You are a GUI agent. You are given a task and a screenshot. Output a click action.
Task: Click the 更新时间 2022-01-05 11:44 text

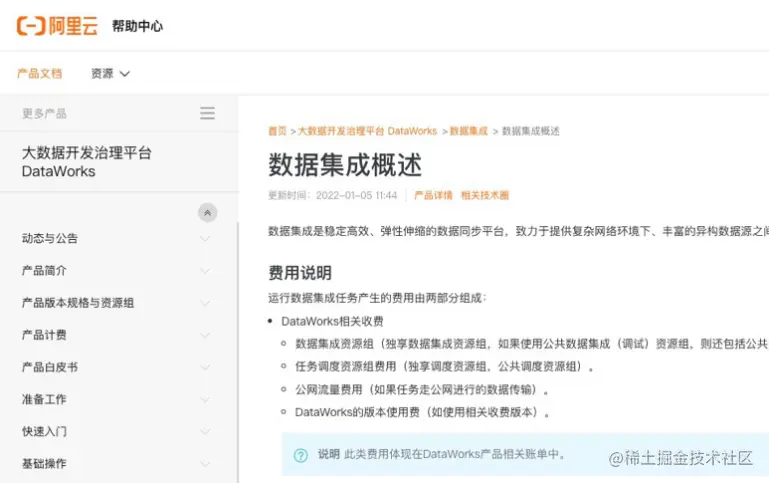[333, 195]
